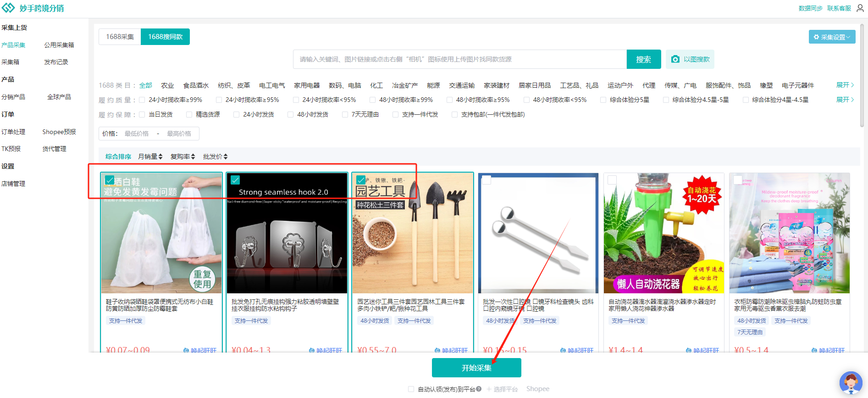Check the 当日发货 filter
Viewport: 868px width, 398px height.
pos(142,114)
